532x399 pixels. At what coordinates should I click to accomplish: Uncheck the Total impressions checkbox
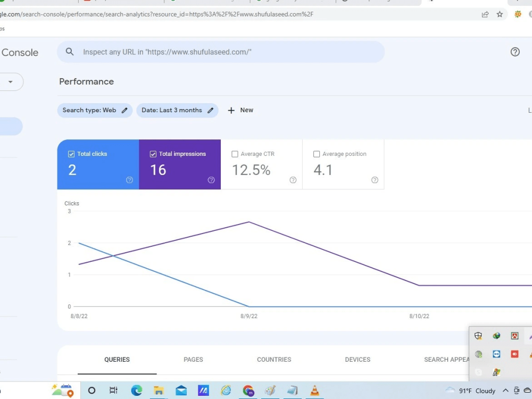tap(153, 154)
